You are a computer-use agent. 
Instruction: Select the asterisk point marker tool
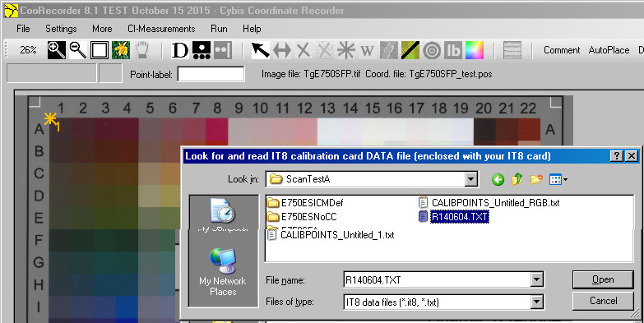(345, 50)
